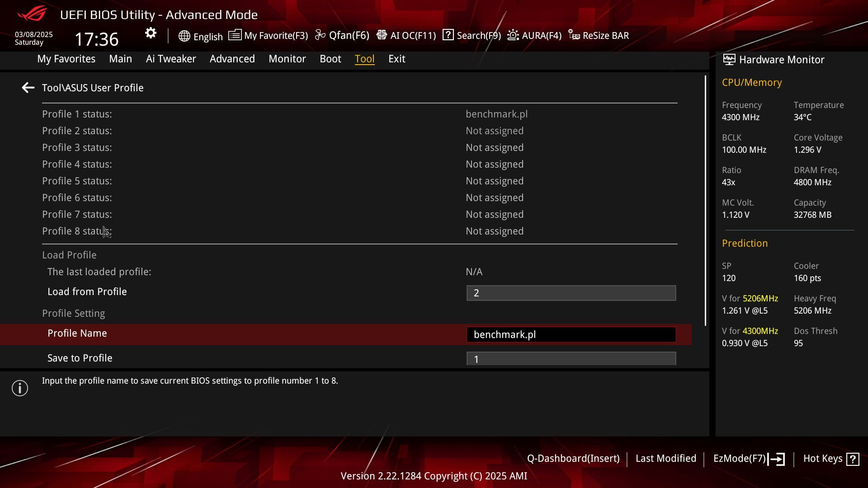Image resolution: width=868 pixels, height=488 pixels.
Task: Click the 34°C temperature value
Action: [802, 117]
